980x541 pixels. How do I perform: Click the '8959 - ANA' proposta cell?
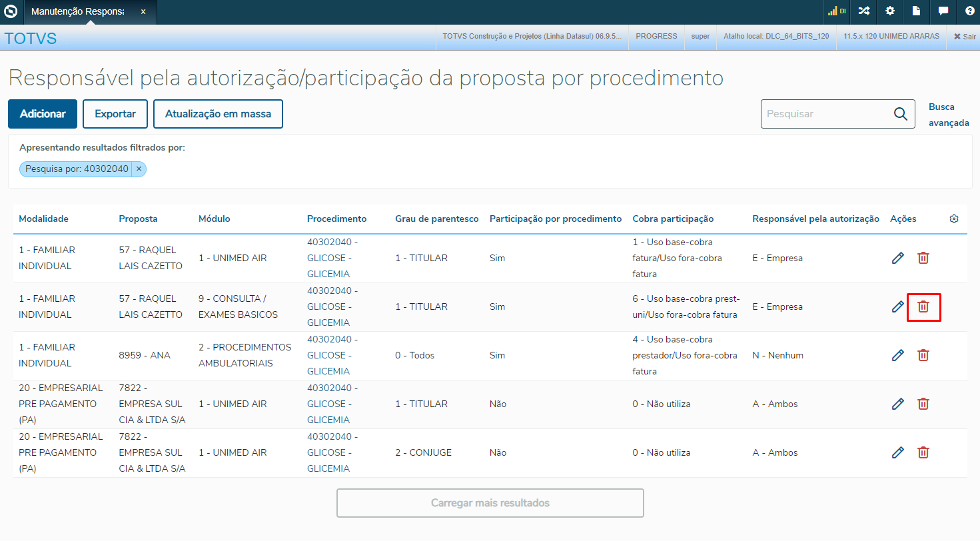click(145, 356)
